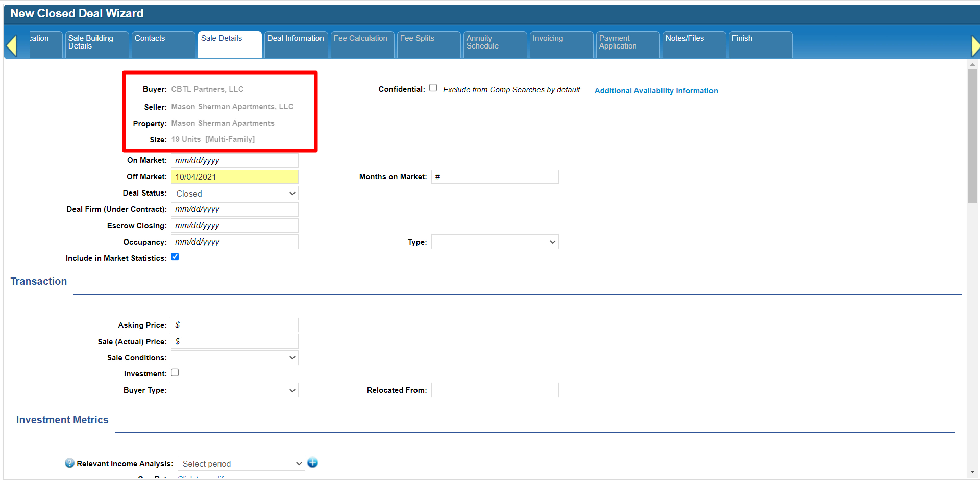Click the left yellow tab-scroll arrow
This screenshot has height=481, width=980.
click(12, 46)
